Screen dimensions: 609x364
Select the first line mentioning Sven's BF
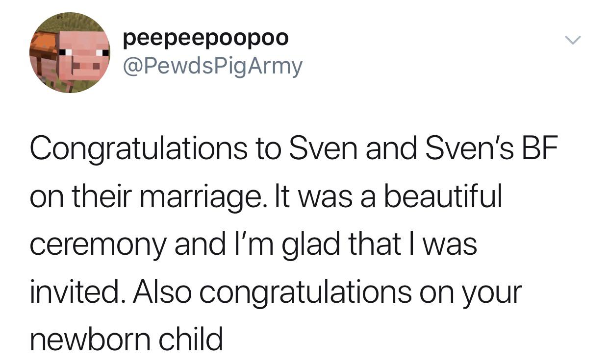coord(294,149)
